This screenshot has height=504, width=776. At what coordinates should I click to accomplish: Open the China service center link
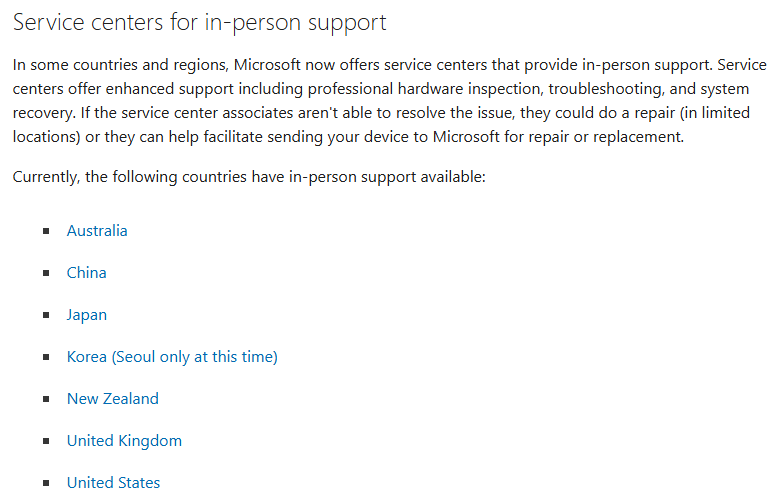click(87, 273)
